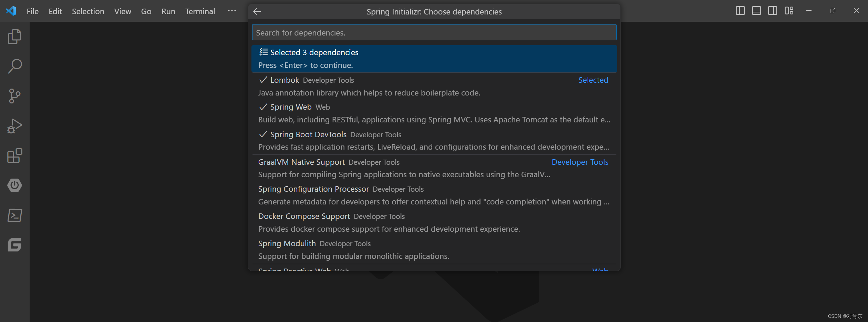Toggle bottom panel layout icon

click(x=756, y=11)
